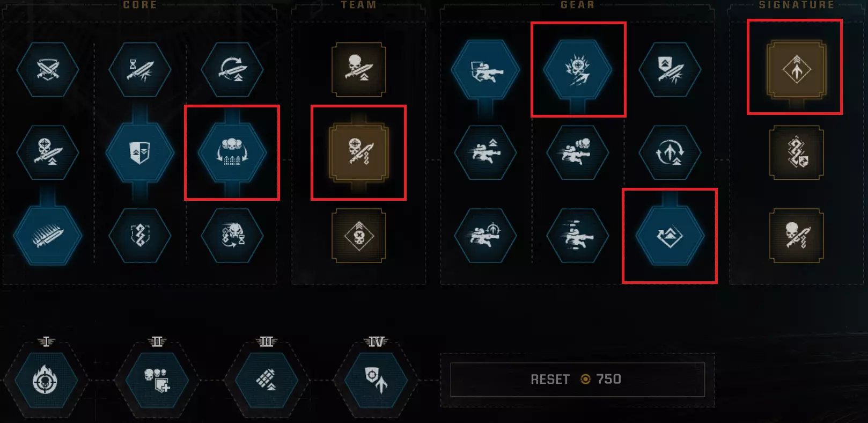Choose the target burst arrow Gear perk
This screenshot has width=868, height=423.
tap(578, 70)
